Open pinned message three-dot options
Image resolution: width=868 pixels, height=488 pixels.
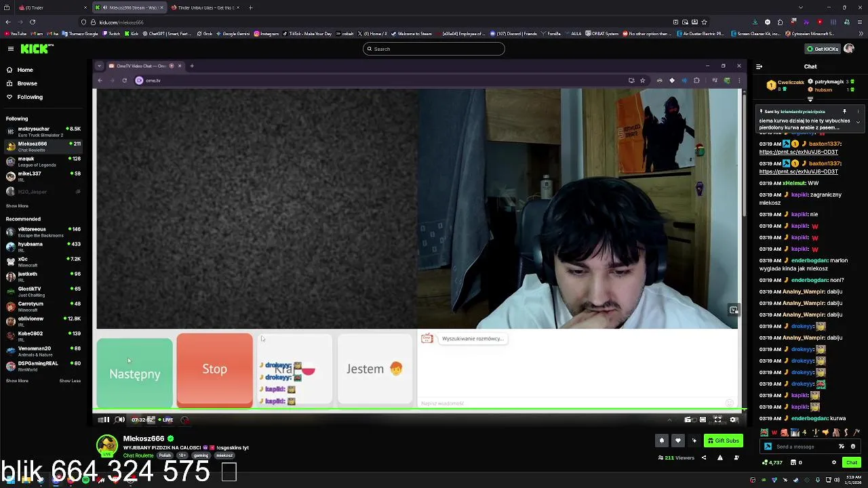[x=858, y=111]
